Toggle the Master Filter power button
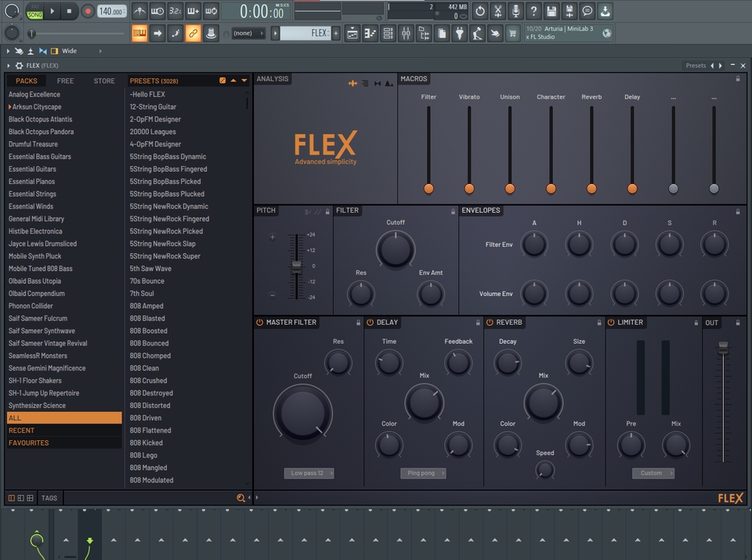Screen dimensions: 752x560 pyautogui.click(x=259, y=322)
